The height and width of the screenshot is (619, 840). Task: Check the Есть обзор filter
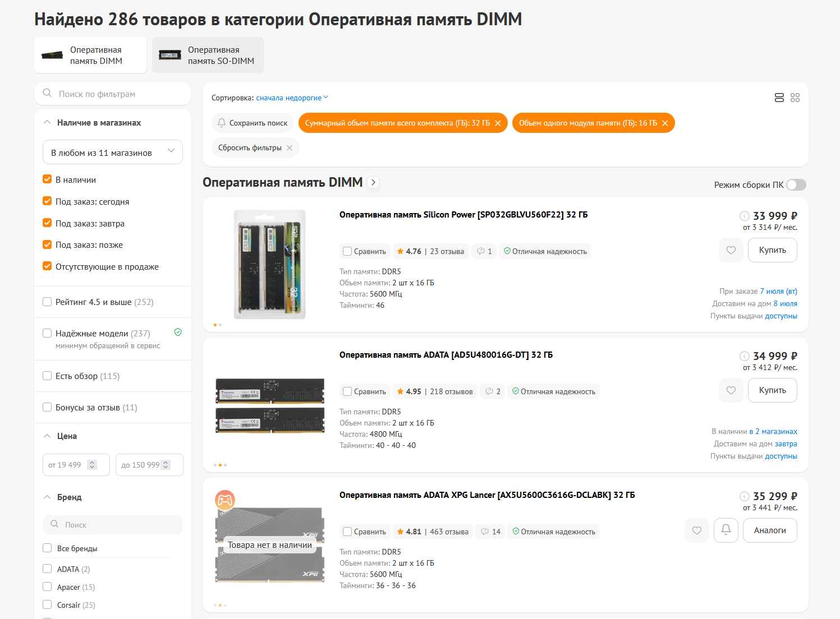(47, 376)
